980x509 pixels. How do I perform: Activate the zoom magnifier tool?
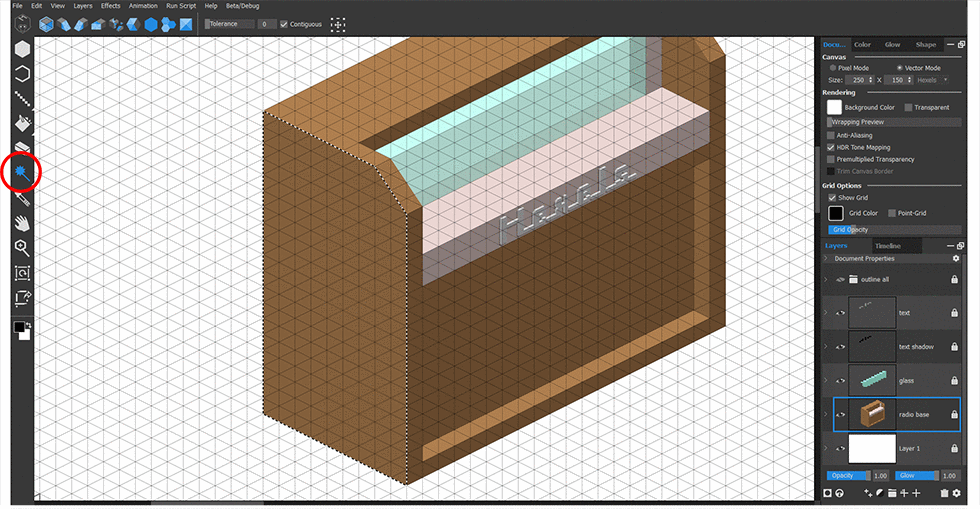click(21, 247)
